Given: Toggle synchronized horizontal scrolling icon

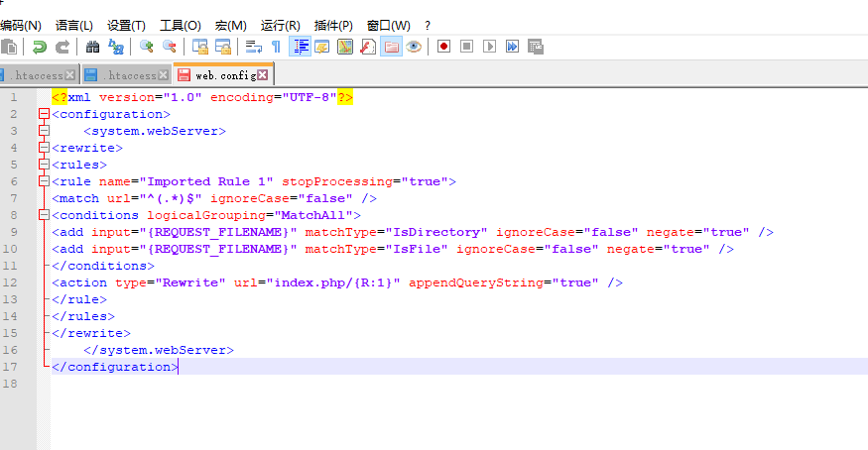Looking at the screenshot, I should point(223,47).
